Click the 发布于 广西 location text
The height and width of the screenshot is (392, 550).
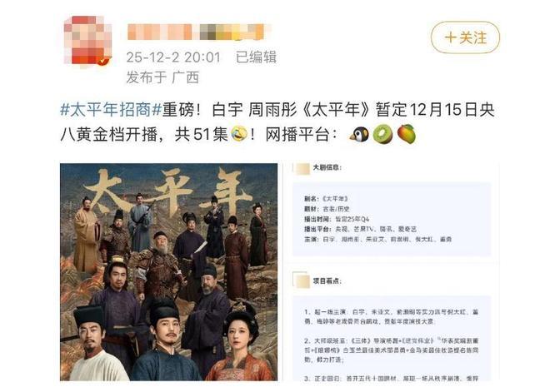point(162,77)
